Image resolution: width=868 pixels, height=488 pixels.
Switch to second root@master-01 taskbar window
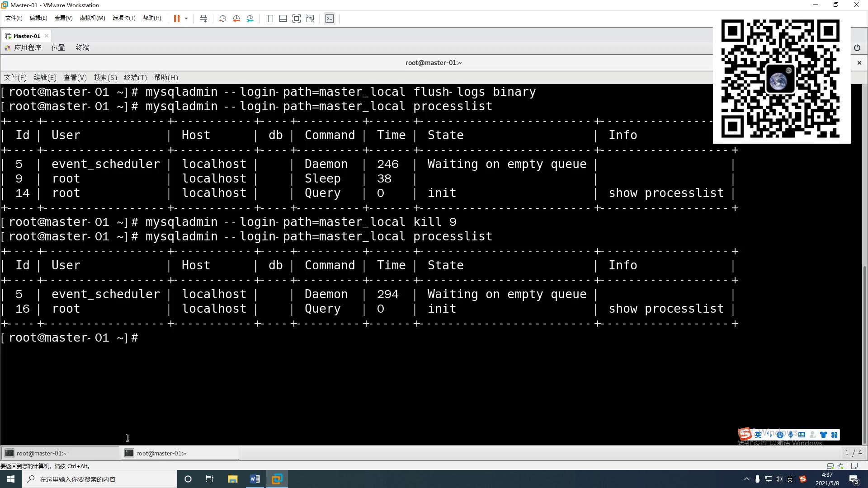pos(180,453)
